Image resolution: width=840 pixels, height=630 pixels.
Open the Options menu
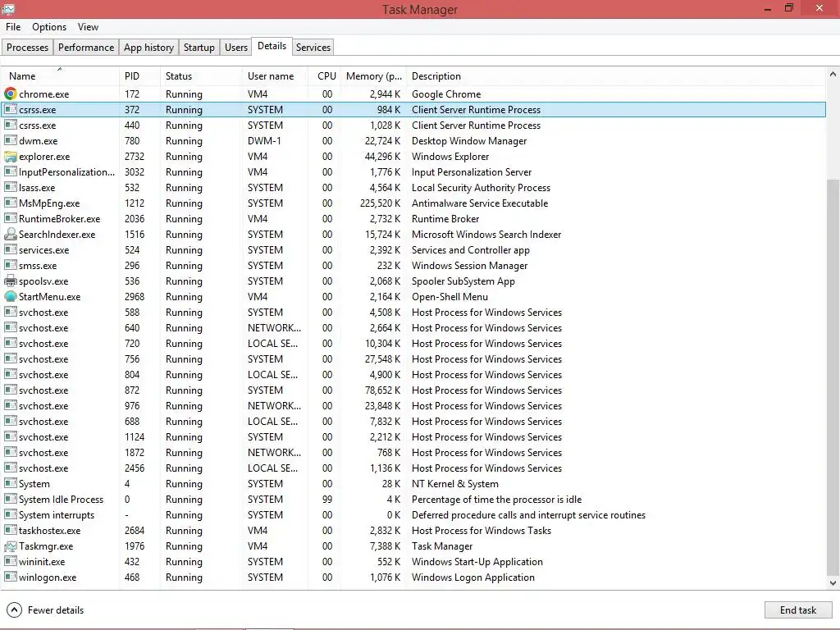tap(49, 27)
